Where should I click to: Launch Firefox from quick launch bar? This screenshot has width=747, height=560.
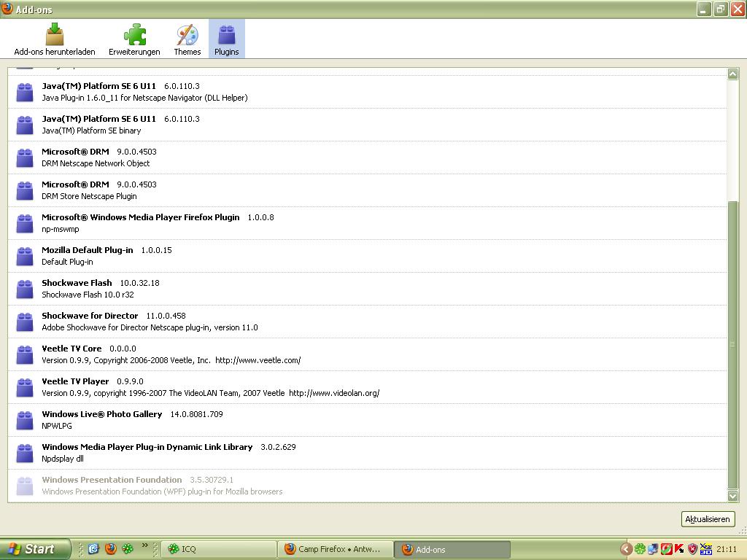point(111,549)
